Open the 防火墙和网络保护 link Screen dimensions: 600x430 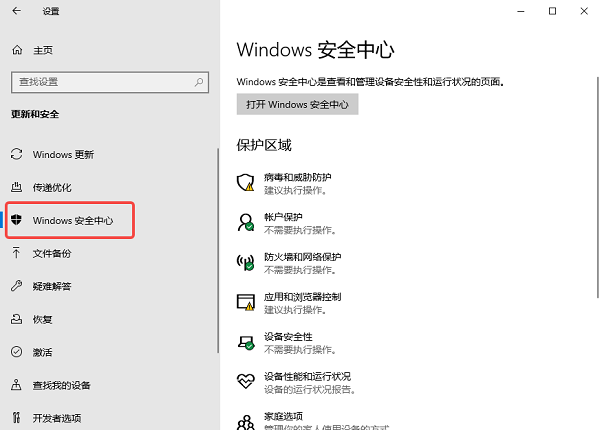tap(302, 257)
